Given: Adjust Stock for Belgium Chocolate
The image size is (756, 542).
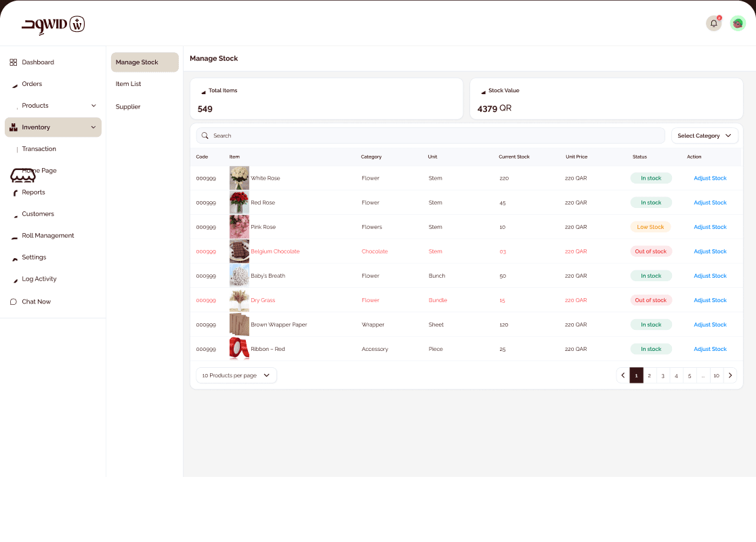Looking at the screenshot, I should click(710, 252).
